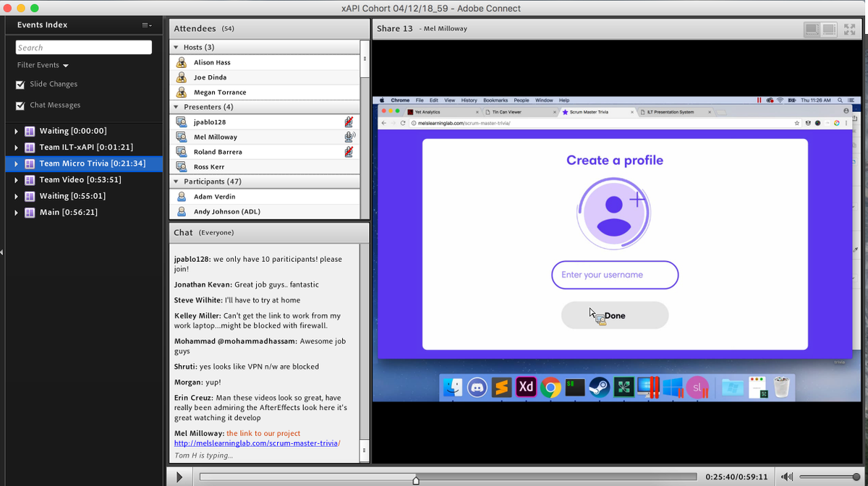868x486 pixels.
Task: Open the Filter Events dropdown
Action: 43,65
